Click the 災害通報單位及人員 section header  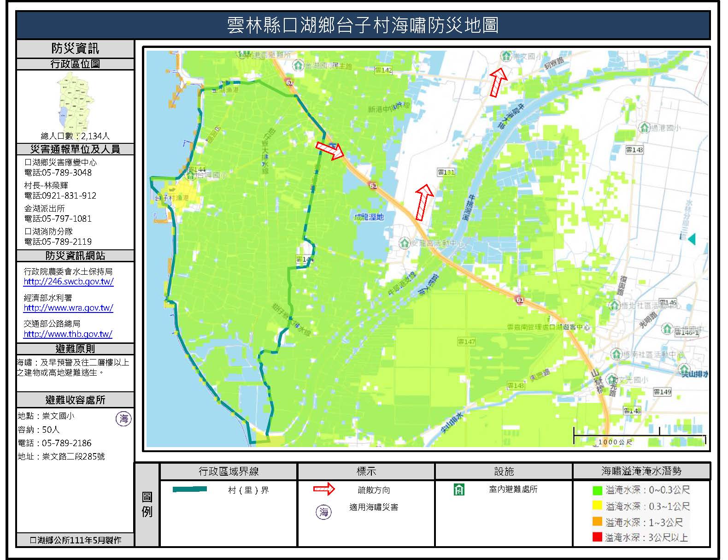[75, 149]
